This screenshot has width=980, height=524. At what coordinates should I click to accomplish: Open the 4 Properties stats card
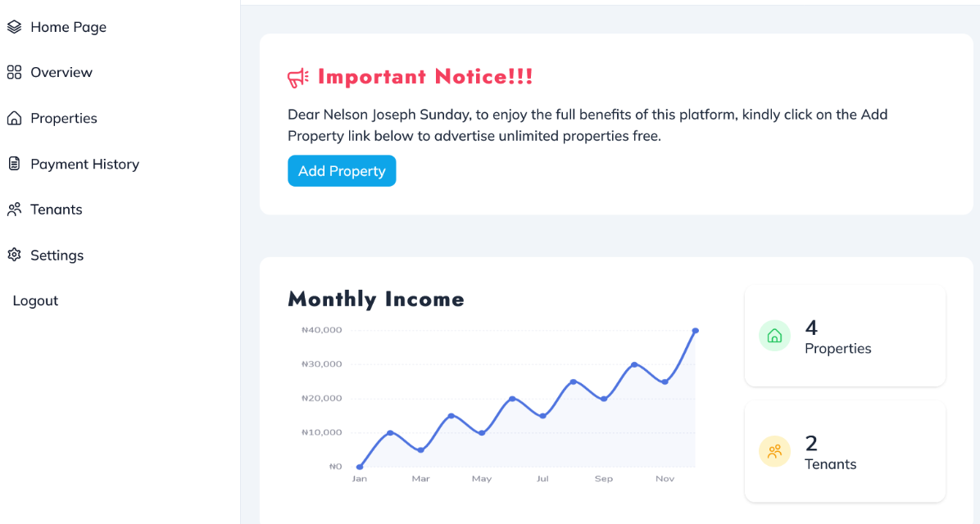point(845,337)
